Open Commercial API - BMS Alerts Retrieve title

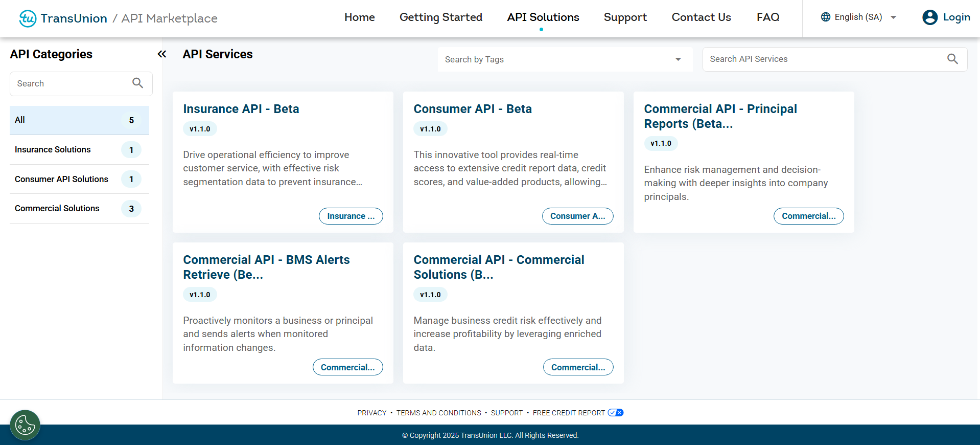click(266, 267)
